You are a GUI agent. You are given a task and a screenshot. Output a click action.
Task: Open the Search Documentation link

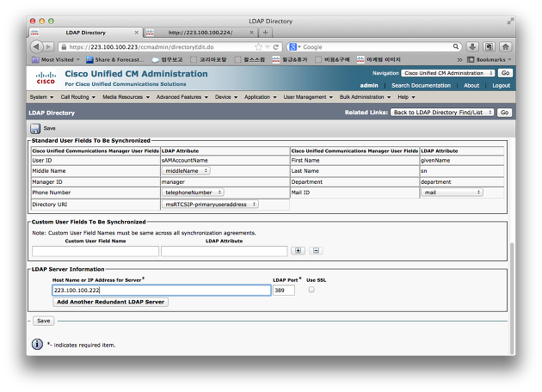[421, 86]
